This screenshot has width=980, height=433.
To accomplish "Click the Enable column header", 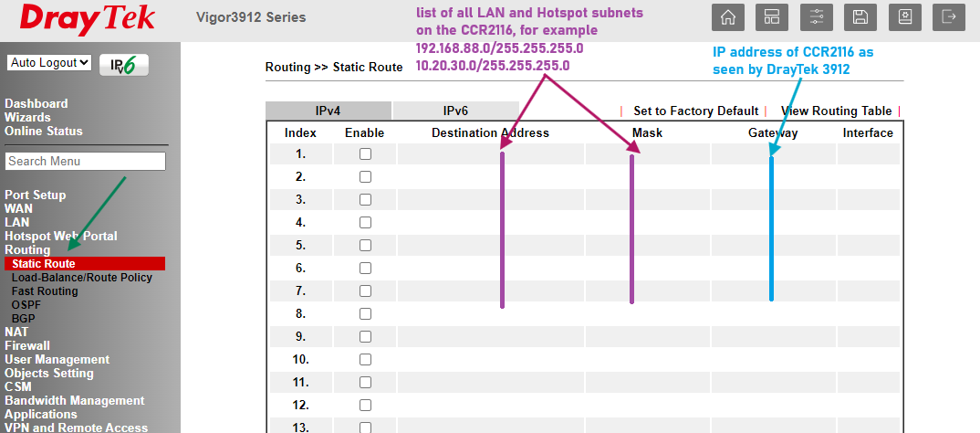I will coord(365,132).
